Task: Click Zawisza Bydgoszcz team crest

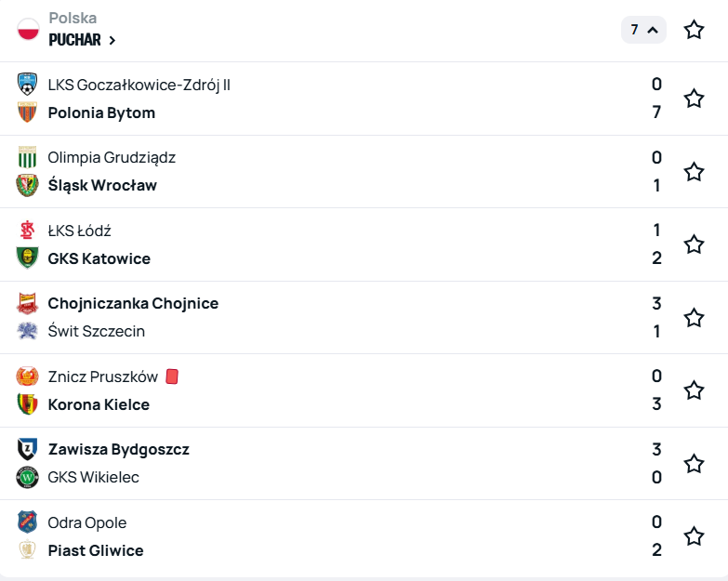Action: coord(27,450)
